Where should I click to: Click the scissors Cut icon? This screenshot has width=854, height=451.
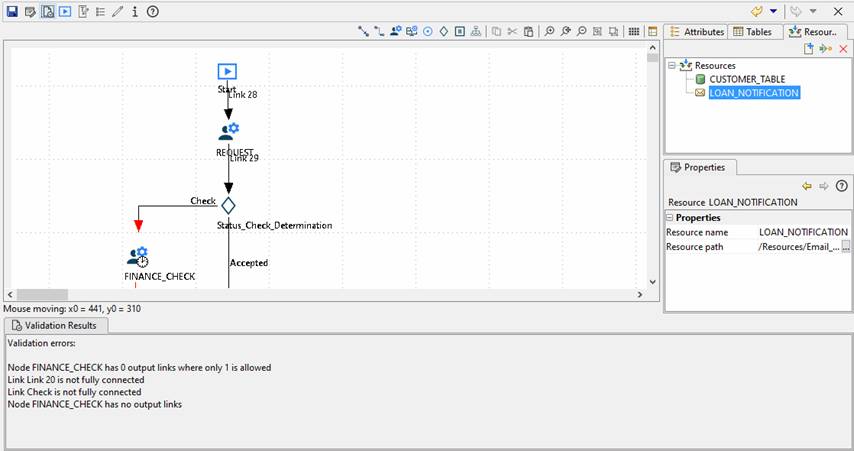tap(513, 32)
